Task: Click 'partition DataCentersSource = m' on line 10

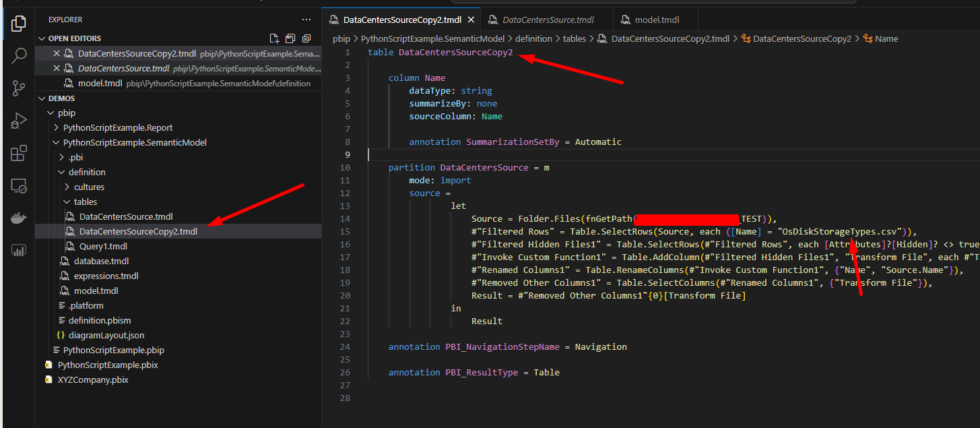Action: (469, 167)
